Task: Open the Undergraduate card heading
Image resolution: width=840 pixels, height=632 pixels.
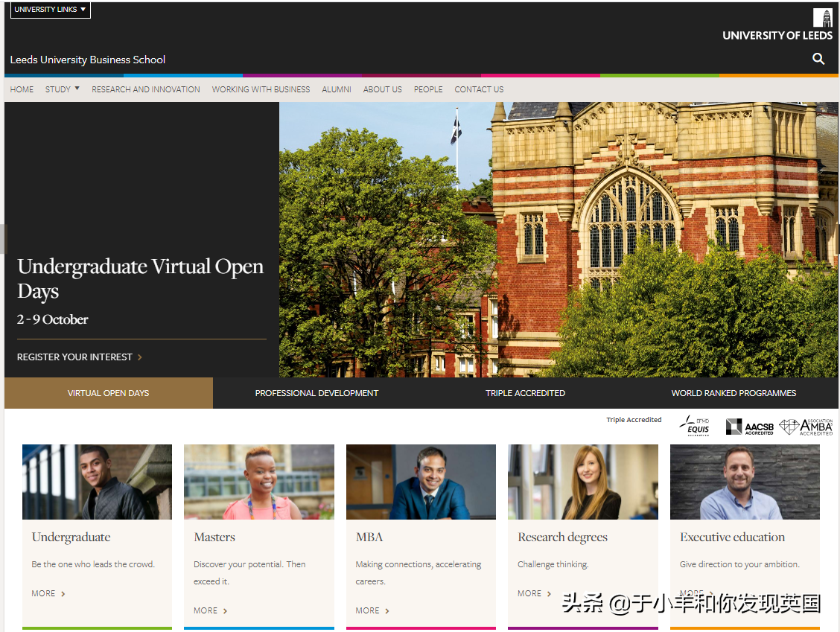Action: [71, 537]
